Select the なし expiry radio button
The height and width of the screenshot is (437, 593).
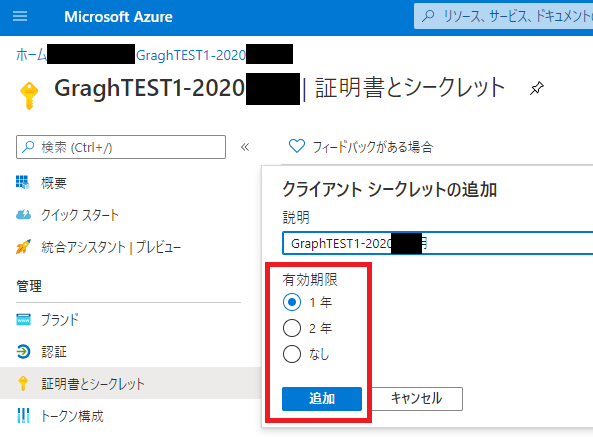click(x=292, y=354)
